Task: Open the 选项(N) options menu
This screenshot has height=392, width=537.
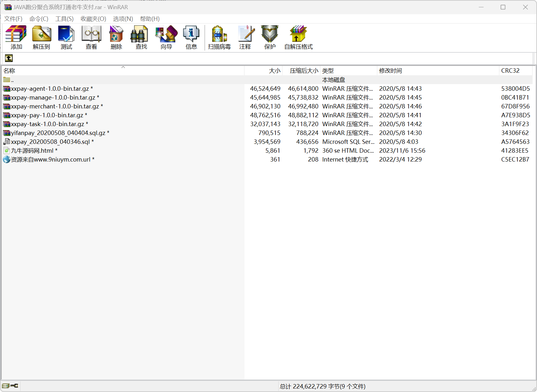Action: point(123,19)
